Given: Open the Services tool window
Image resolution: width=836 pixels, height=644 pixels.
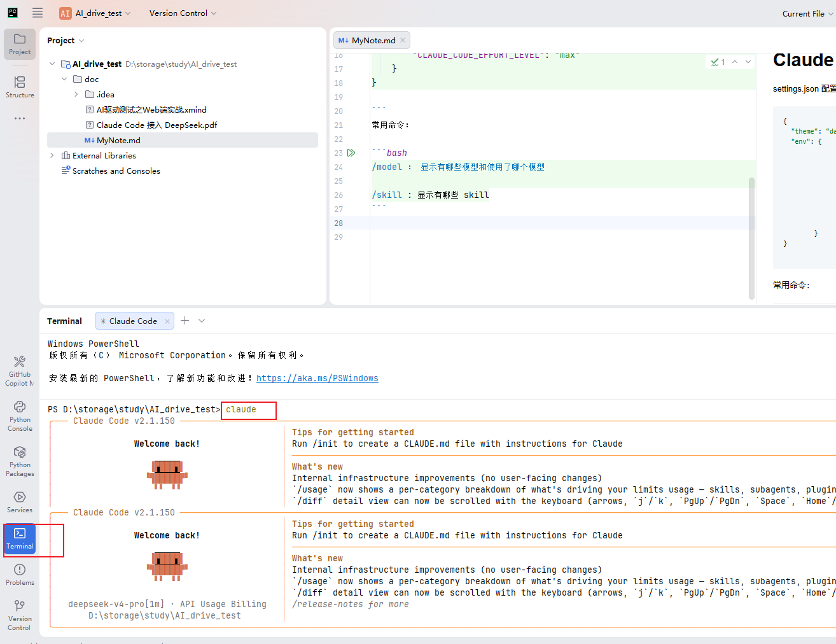Looking at the screenshot, I should pyautogui.click(x=20, y=502).
